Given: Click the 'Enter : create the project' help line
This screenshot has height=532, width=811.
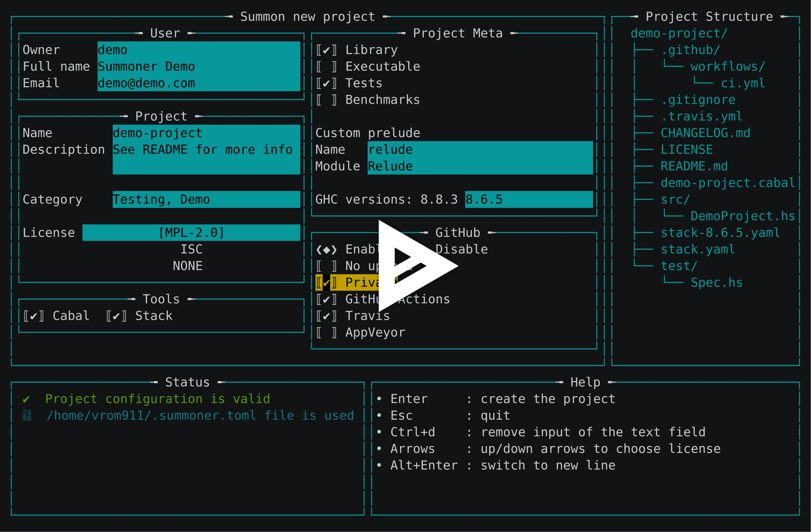Looking at the screenshot, I should 496,399.
